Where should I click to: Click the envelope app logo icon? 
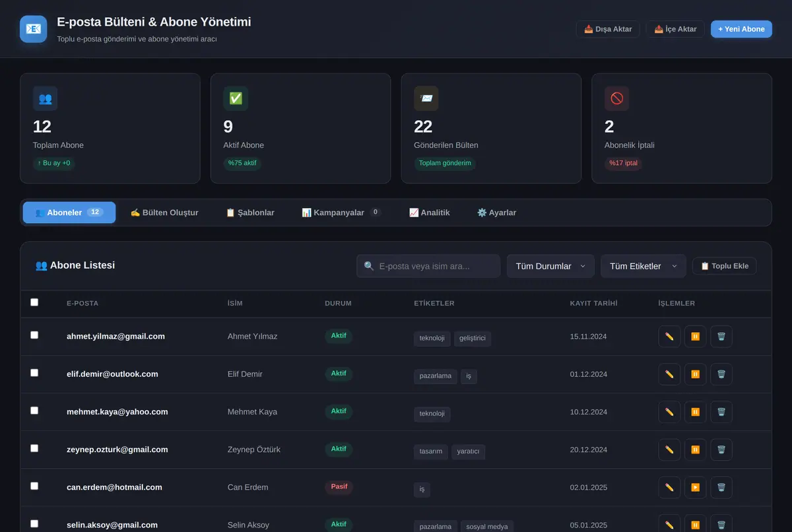point(34,29)
